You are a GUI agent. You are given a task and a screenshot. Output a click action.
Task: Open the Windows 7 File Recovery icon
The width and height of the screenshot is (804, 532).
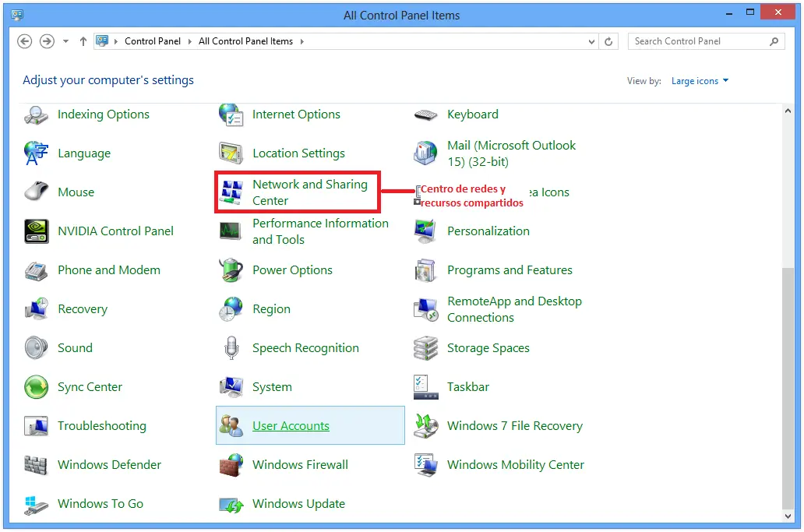(x=425, y=426)
